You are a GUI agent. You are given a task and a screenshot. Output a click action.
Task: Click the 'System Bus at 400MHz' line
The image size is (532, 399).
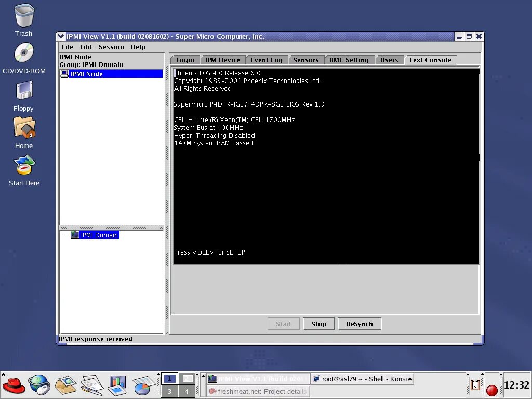(208, 128)
